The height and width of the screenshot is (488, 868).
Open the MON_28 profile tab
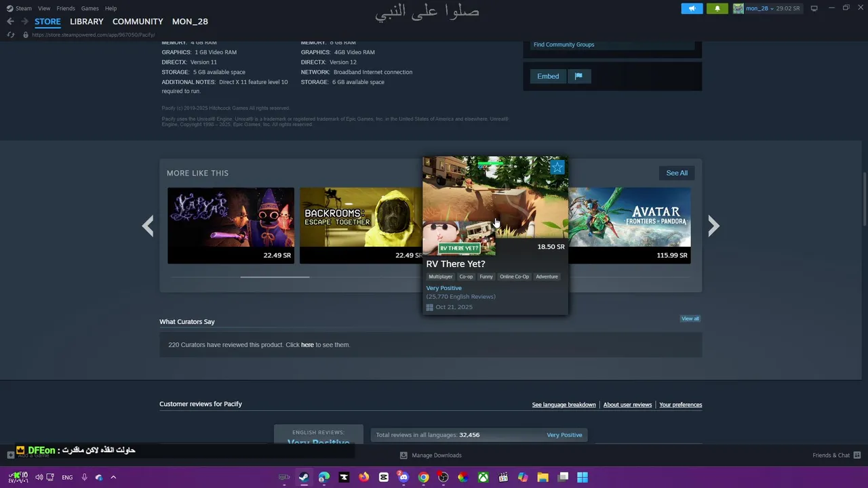190,22
